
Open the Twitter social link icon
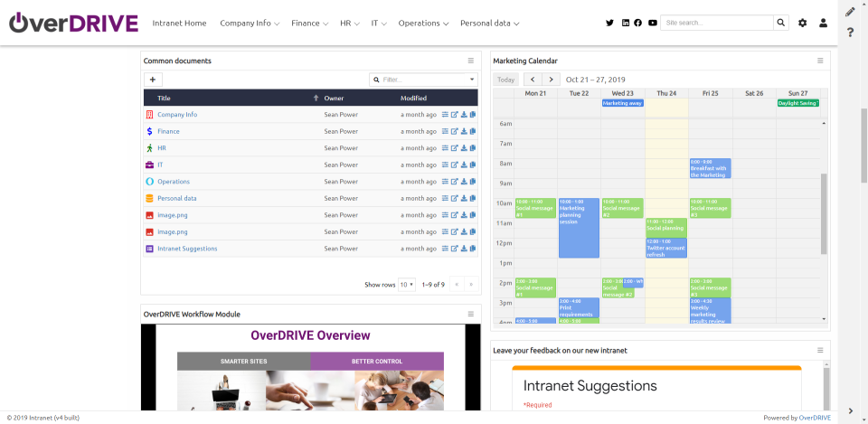tap(609, 23)
